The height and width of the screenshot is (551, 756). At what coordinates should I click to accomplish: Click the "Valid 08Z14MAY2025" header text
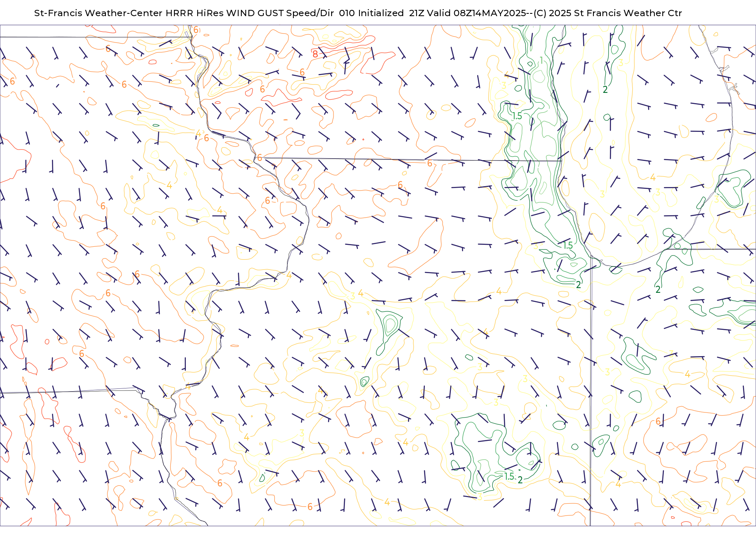click(x=477, y=13)
